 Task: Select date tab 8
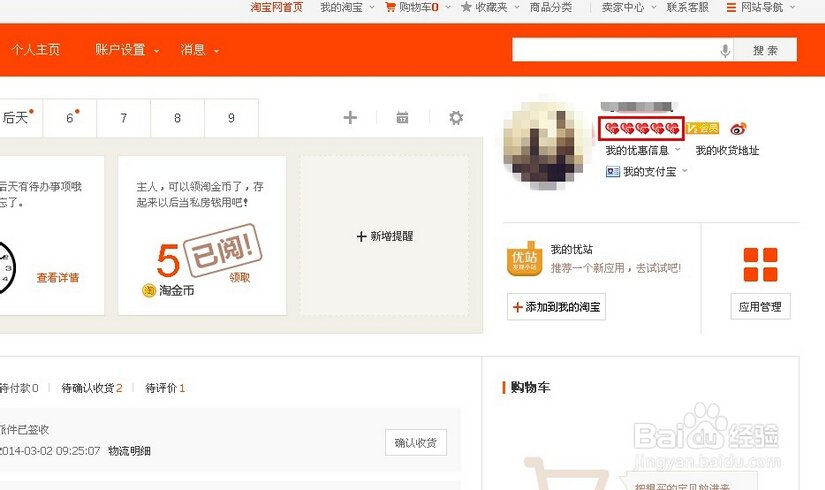177,118
